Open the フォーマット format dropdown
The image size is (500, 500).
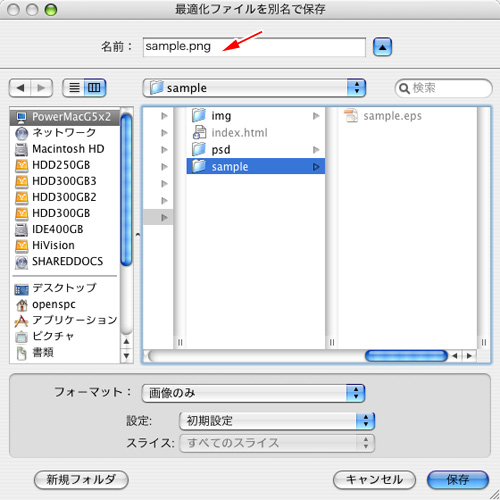(x=254, y=393)
